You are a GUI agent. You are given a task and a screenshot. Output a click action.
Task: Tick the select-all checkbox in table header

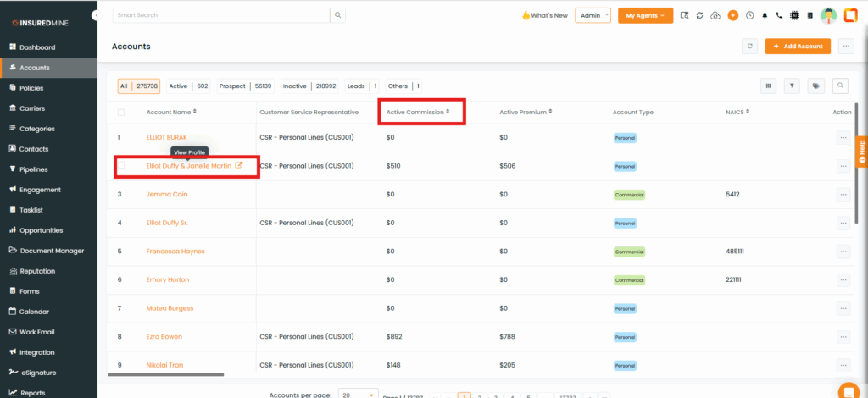(121, 112)
